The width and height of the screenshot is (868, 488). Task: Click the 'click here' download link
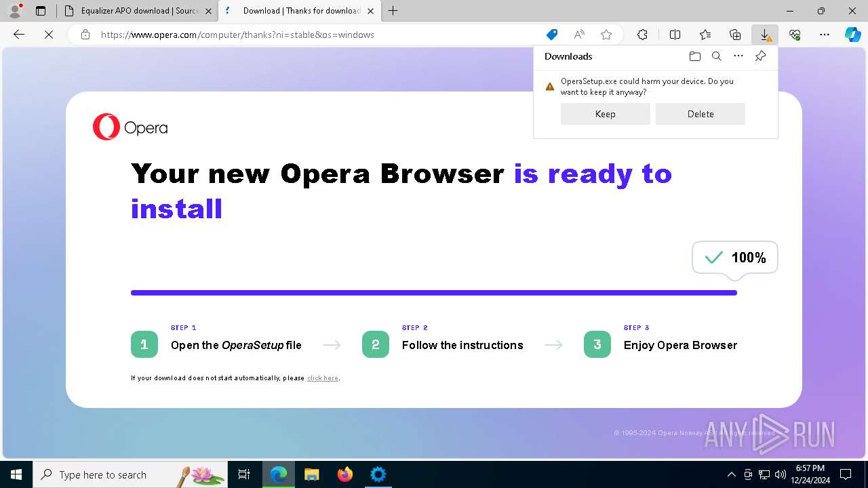click(323, 378)
